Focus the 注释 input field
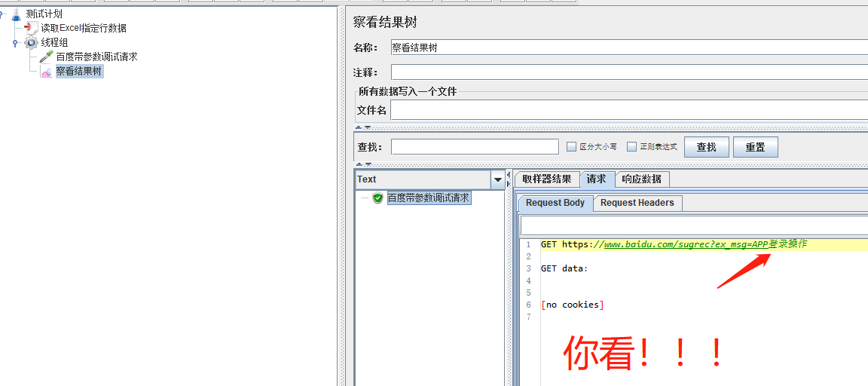This screenshot has height=386, width=868. (x=629, y=72)
